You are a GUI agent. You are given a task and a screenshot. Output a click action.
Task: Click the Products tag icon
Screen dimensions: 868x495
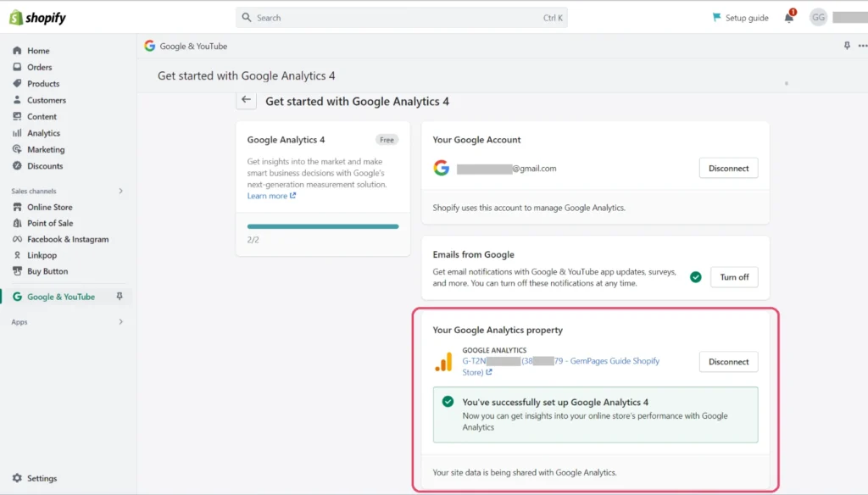tap(17, 84)
